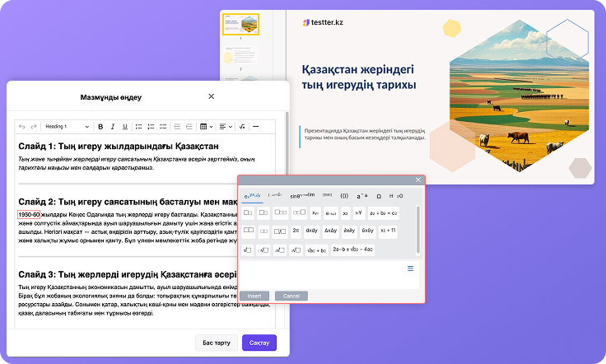Click the slide title Қазақстан жеріндегі тың игерудің тарихы
Screen dimensions: 606x364
359,77
